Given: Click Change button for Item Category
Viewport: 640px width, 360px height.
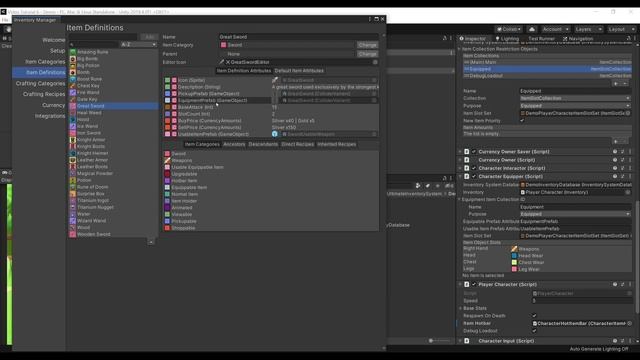Looking at the screenshot, I should click(x=367, y=45).
